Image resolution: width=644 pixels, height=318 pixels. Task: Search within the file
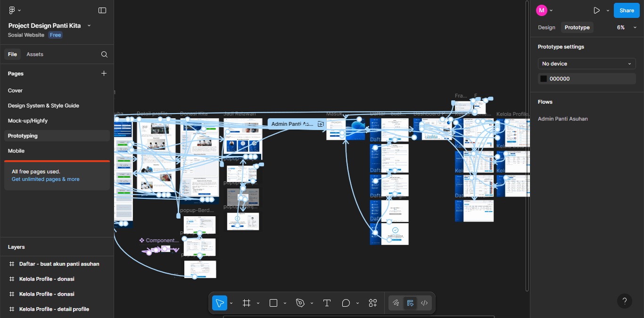coord(104,54)
